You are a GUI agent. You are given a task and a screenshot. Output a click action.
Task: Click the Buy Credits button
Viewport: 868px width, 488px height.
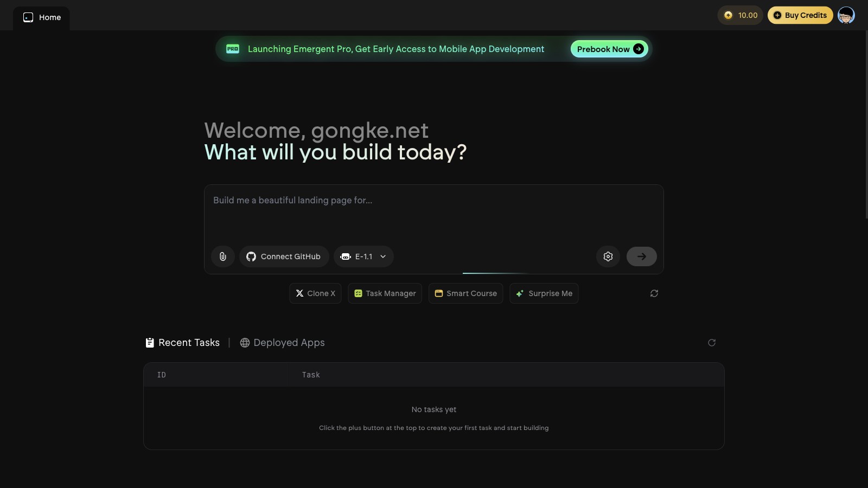800,15
